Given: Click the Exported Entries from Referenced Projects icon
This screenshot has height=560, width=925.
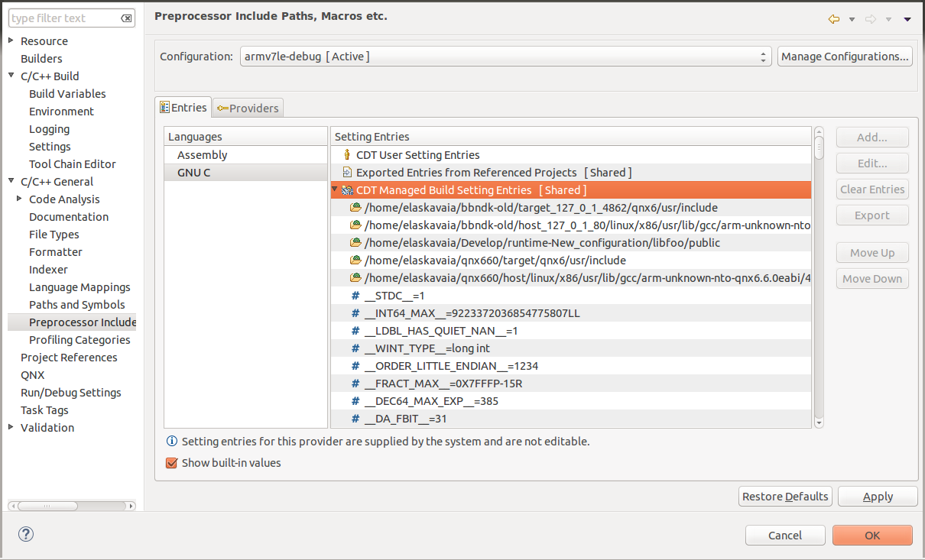Looking at the screenshot, I should (x=346, y=173).
